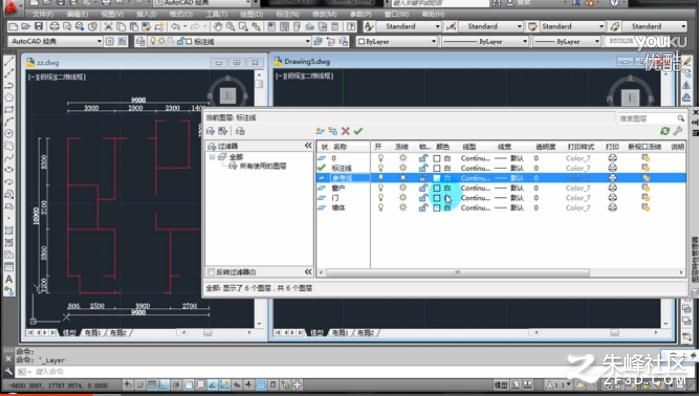The image size is (699, 396).
Task: Click the refresh icon in Layer Manager
Action: (x=665, y=131)
